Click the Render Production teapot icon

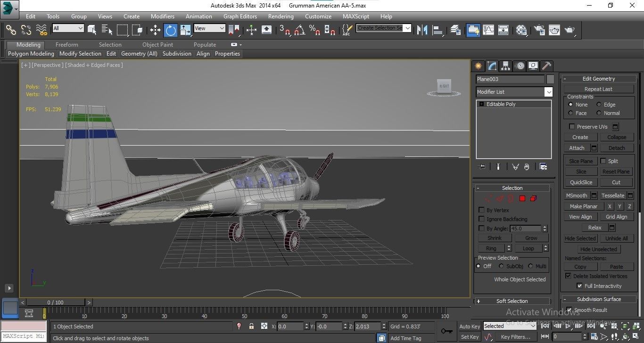click(x=570, y=30)
